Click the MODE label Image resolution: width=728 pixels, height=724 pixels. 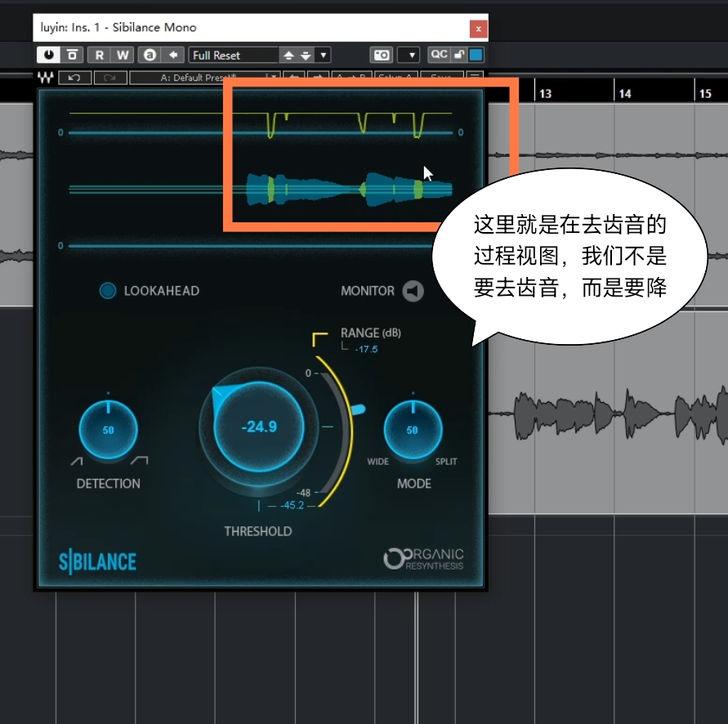[414, 484]
